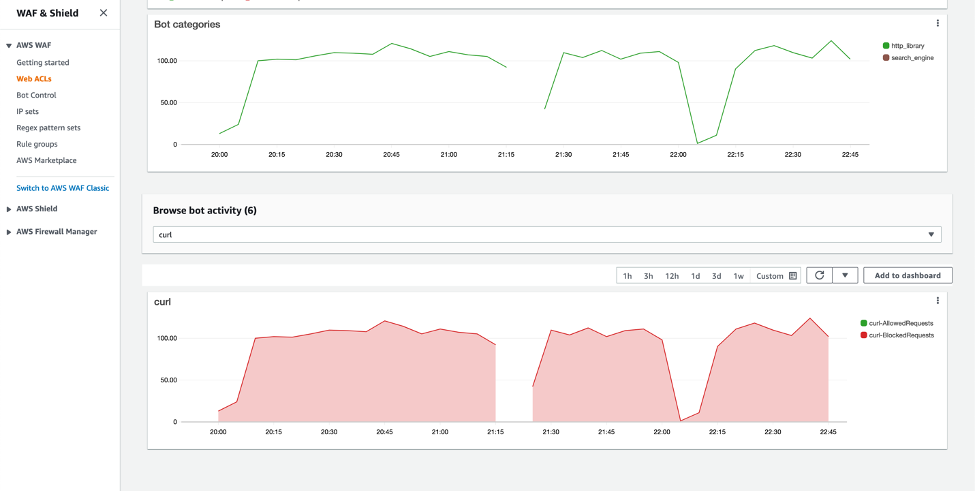Click the Bot categories title
The width and height of the screenshot is (977, 491).
point(187,24)
